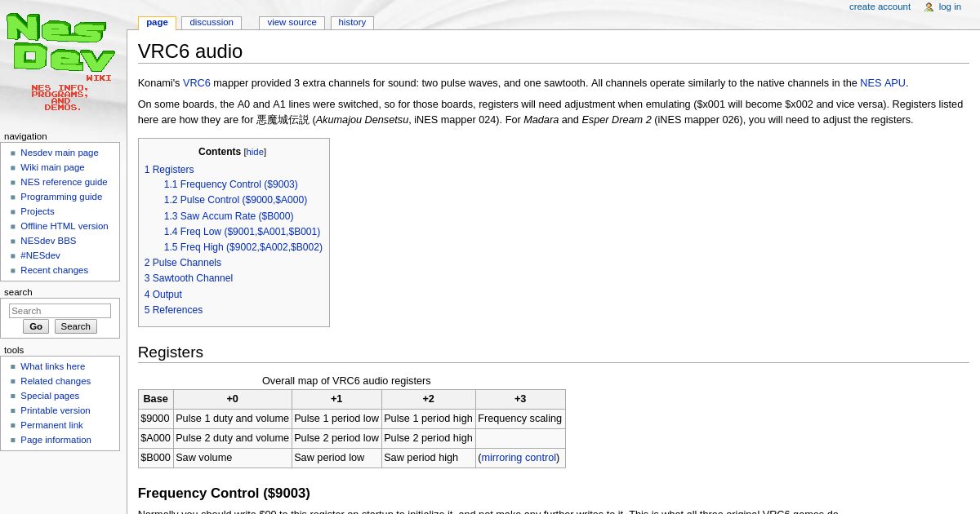This screenshot has width=980, height=514.
Task: Click the Registers section heading
Action: point(170,352)
